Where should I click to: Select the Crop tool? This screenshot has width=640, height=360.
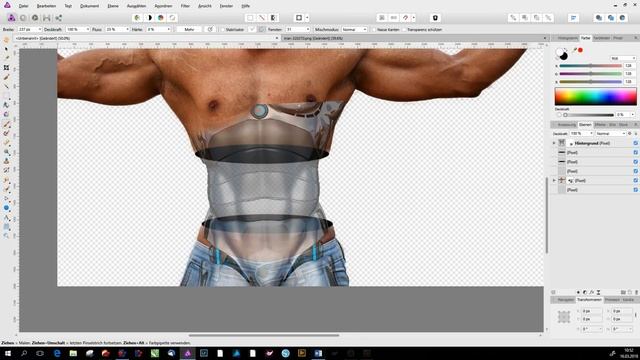point(6,67)
